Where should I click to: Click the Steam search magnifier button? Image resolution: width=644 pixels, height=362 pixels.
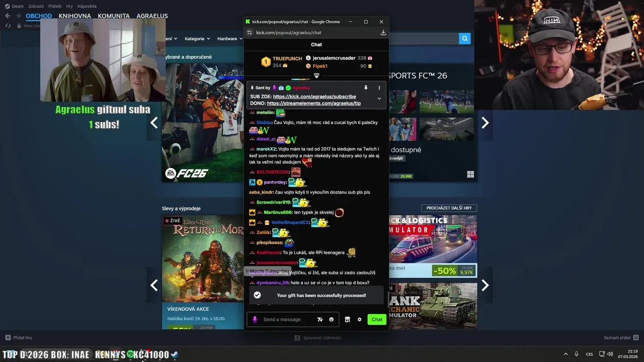click(464, 38)
